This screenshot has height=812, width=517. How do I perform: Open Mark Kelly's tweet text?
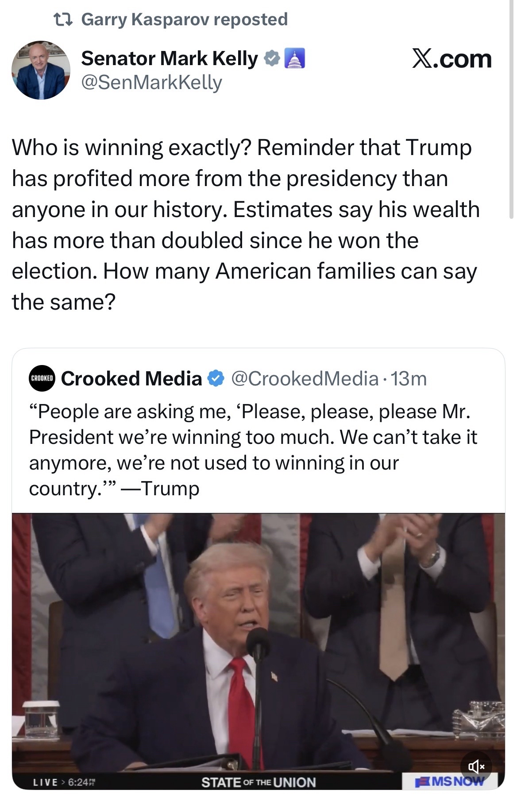click(246, 224)
